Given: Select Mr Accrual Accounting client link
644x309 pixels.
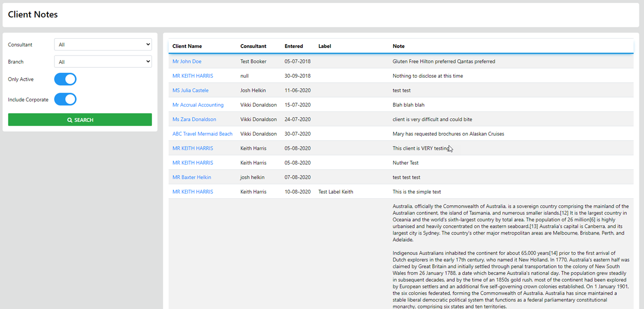Looking at the screenshot, I should [x=198, y=105].
